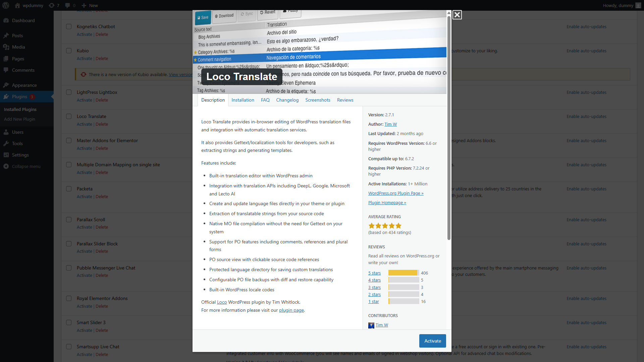Viewport: 644px width, 362px height.
Task: Tick the Kognetiks Chatbot checkbox
Action: (x=69, y=26)
